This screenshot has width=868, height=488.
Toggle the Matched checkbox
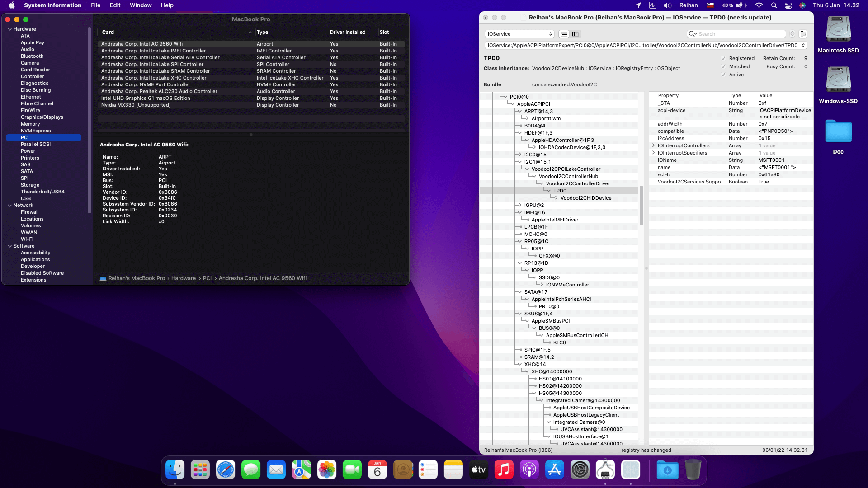pos(723,66)
